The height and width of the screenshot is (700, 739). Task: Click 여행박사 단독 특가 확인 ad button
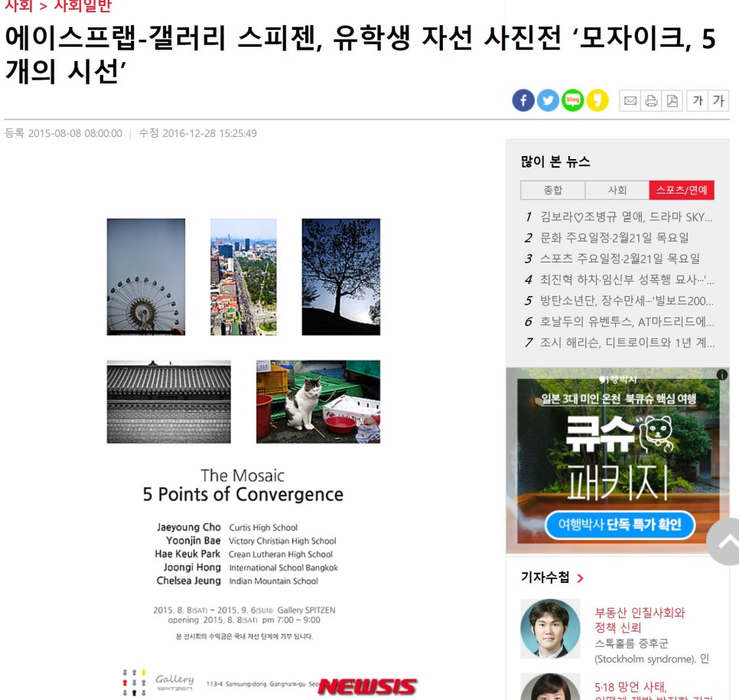(x=620, y=525)
